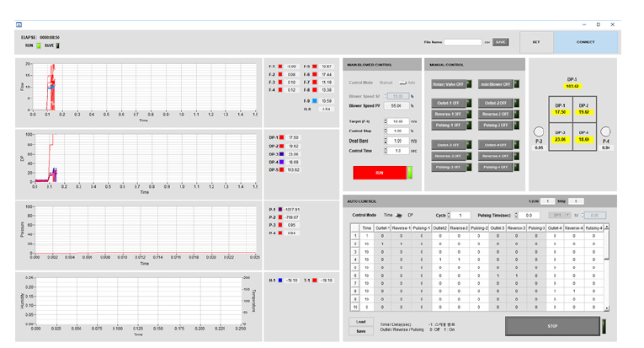Click the Target (F-1) spinner arrows
The height and width of the screenshot is (348, 644).
tap(386, 121)
